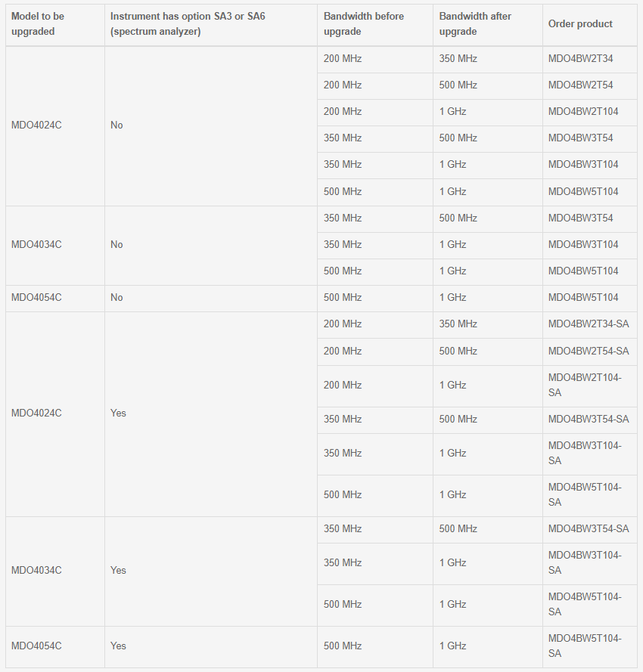The image size is (643, 672).
Task: Select the 500 MHz cell in MDO4054C 'No' row
Action: 375,298
